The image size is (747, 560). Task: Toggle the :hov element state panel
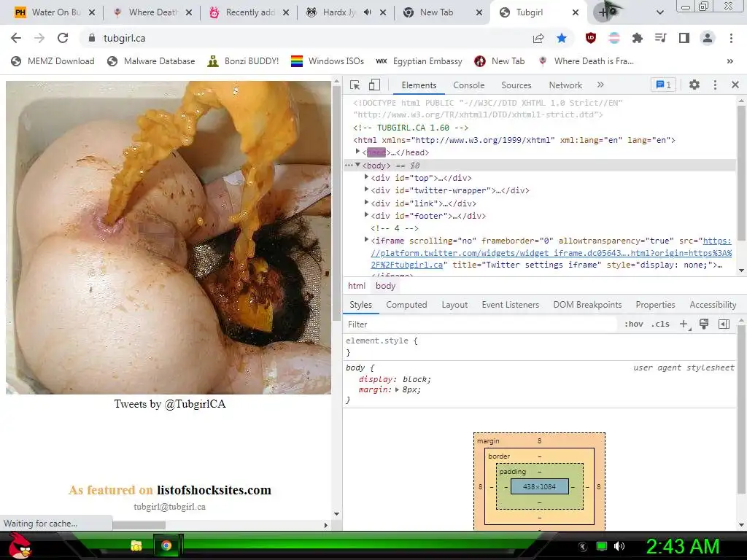pos(634,324)
